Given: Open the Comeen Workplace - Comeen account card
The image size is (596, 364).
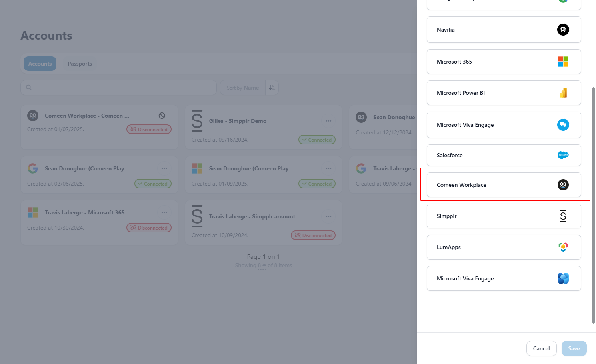Looking at the screenshot, I should [x=99, y=127].
